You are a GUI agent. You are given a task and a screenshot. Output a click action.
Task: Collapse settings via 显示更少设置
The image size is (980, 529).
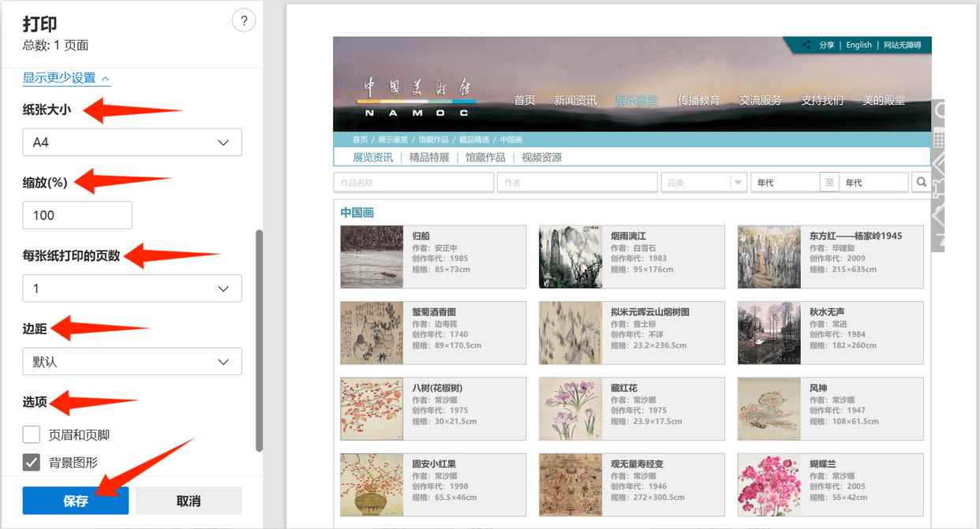coord(66,78)
